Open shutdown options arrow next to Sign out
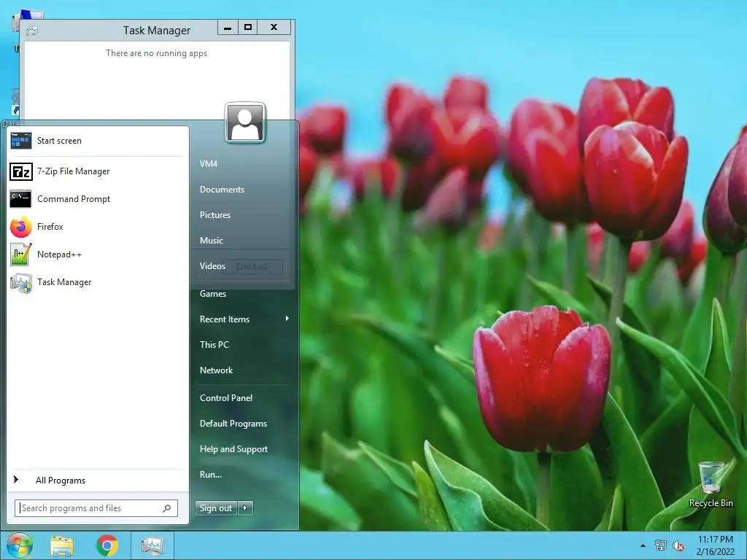This screenshot has width=747, height=560. point(245,508)
